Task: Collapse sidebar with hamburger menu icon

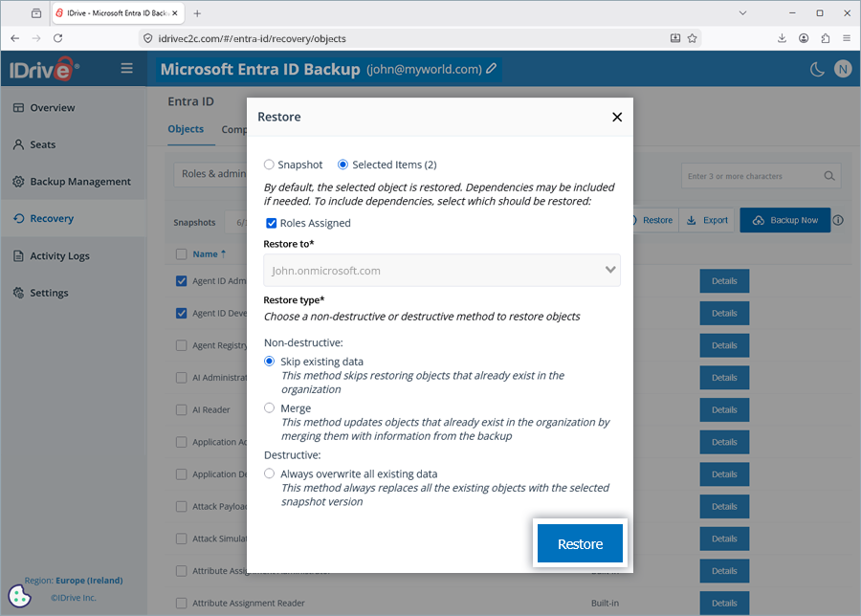Action: (127, 68)
